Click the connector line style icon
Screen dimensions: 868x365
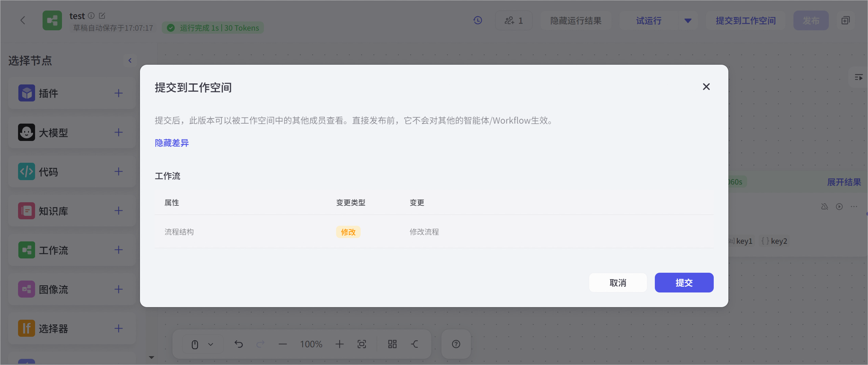click(x=414, y=344)
